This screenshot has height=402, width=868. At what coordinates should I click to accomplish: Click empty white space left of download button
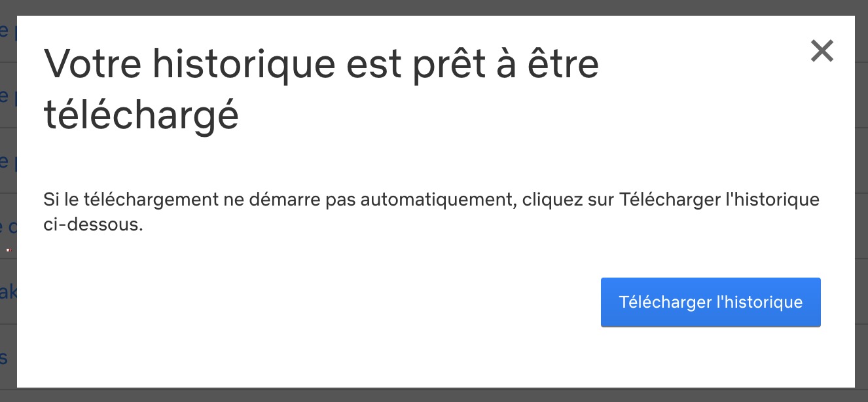pos(327,302)
